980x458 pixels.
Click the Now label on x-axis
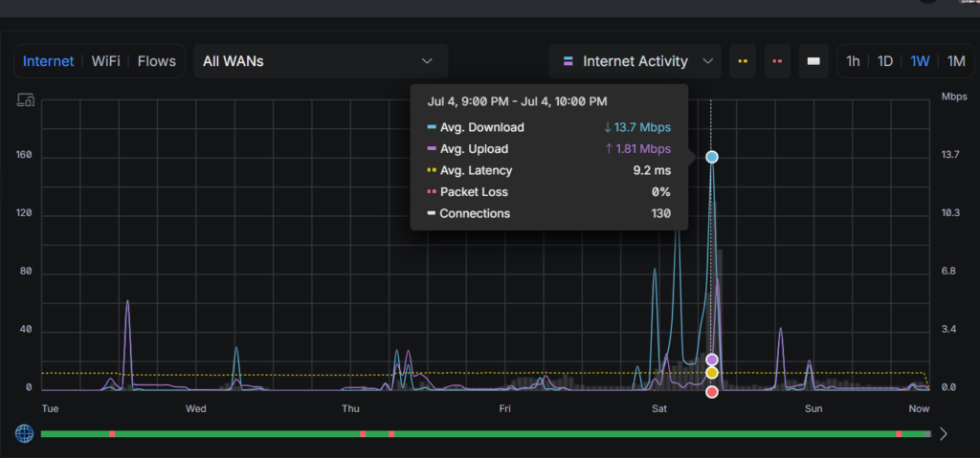click(920, 408)
